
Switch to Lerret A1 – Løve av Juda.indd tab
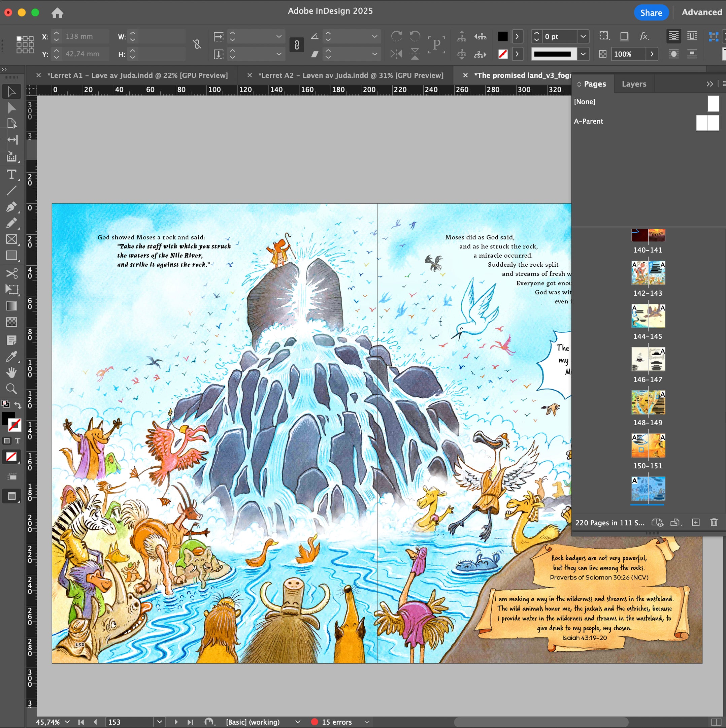click(x=137, y=75)
